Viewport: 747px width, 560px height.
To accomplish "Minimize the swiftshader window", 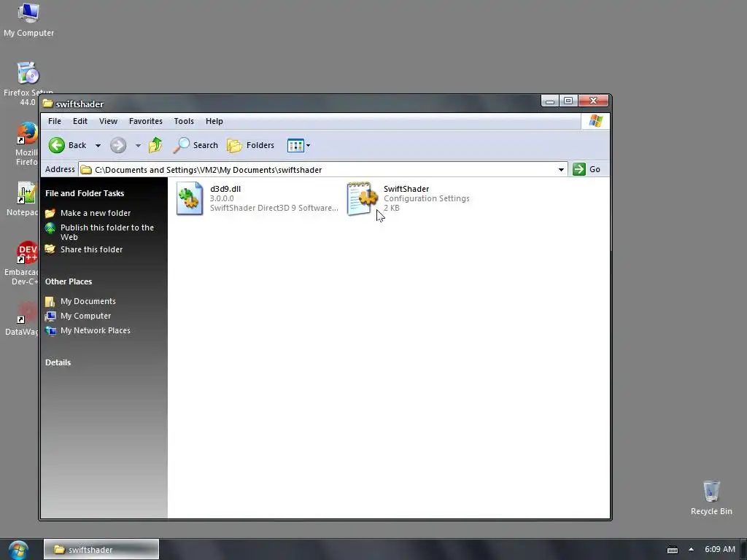I will click(x=550, y=101).
